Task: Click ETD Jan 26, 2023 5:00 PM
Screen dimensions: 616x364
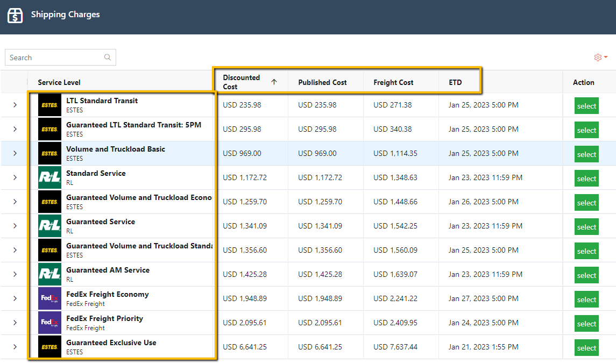Action: tap(483, 202)
